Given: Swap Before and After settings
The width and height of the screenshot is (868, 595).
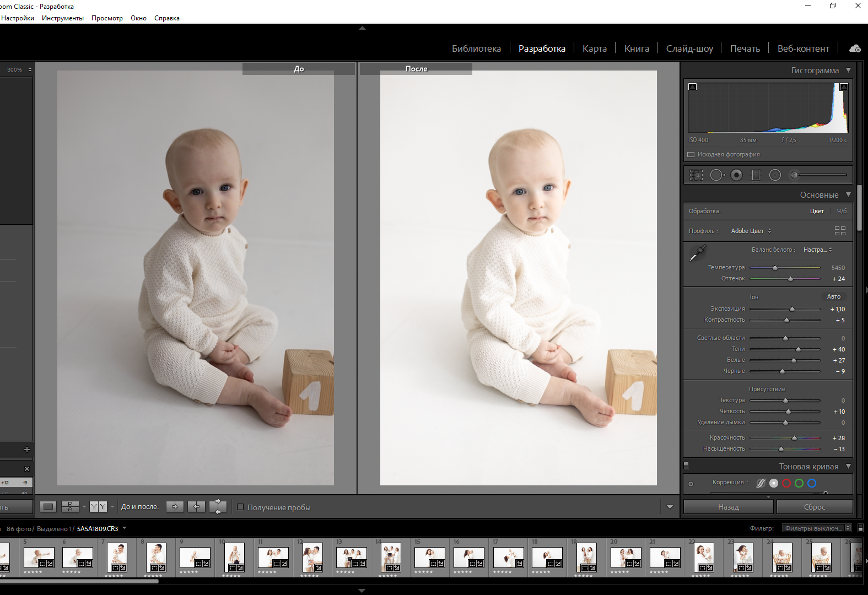Looking at the screenshot, I should click(218, 507).
